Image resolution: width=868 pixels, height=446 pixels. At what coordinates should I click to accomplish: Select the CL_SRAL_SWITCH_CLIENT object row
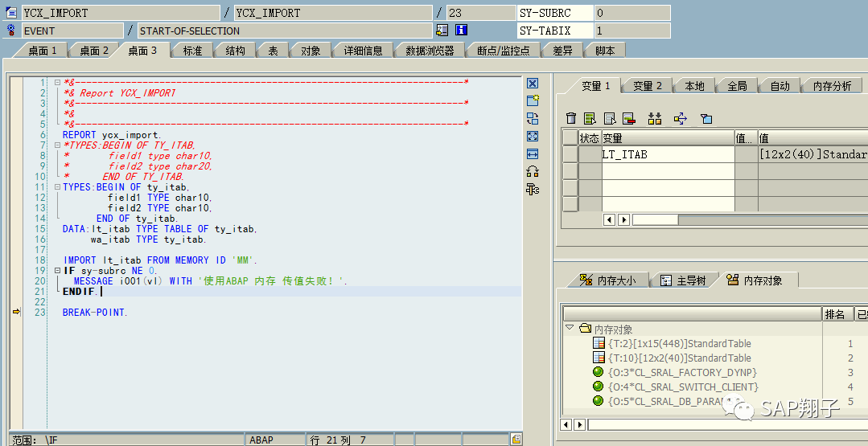click(x=683, y=387)
